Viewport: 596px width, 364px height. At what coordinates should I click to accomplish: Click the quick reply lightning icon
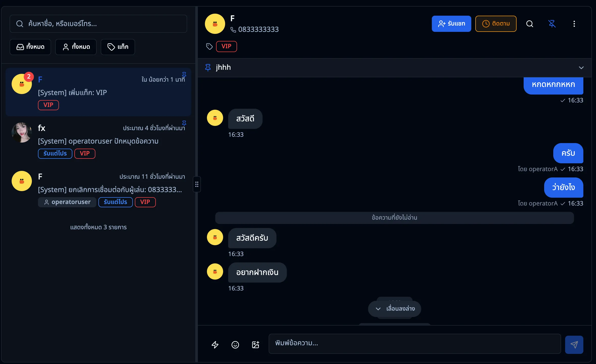215,345
